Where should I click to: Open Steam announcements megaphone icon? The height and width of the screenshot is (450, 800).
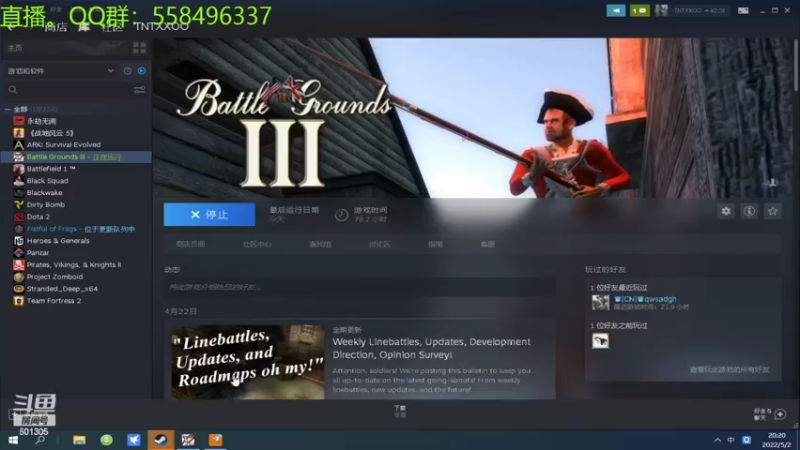(616, 10)
